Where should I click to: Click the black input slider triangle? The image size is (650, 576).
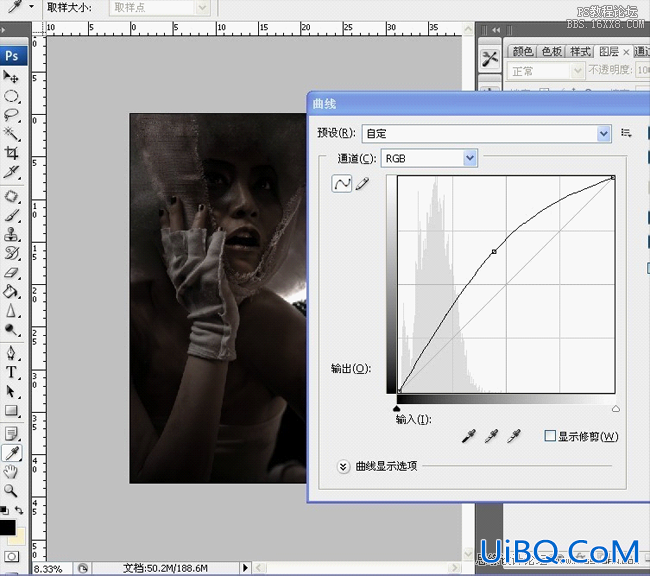point(397,409)
